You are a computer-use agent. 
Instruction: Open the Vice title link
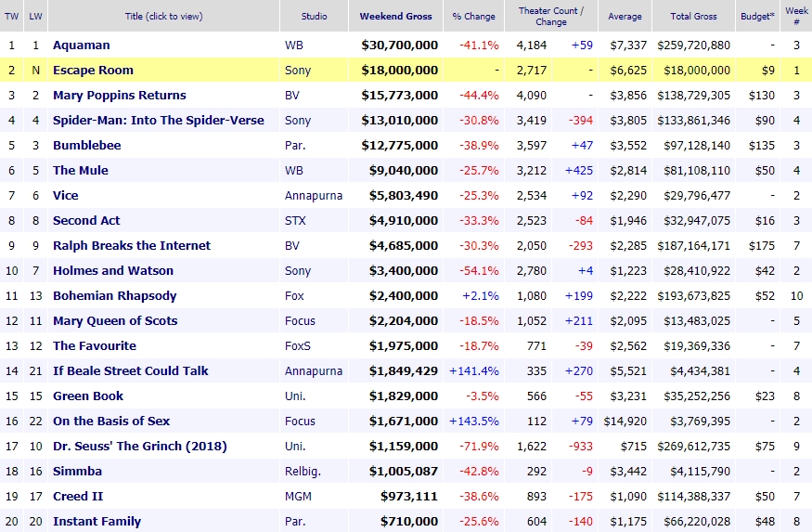coord(66,195)
